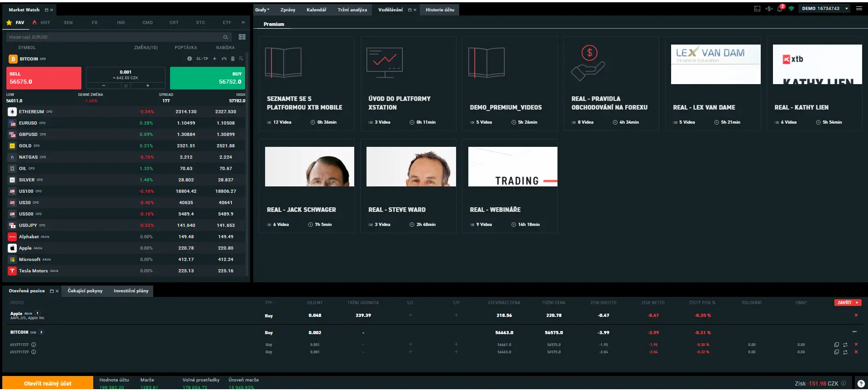Select the FAV tab in Market Watch
The image size is (868, 391).
pyautogui.click(x=15, y=22)
